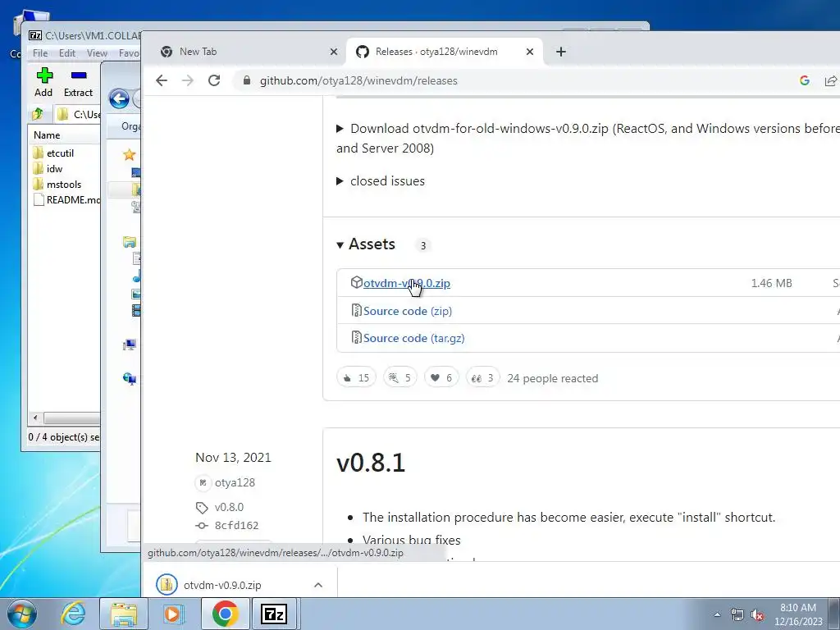Open a new Chrome tab with plus button

coord(561,52)
